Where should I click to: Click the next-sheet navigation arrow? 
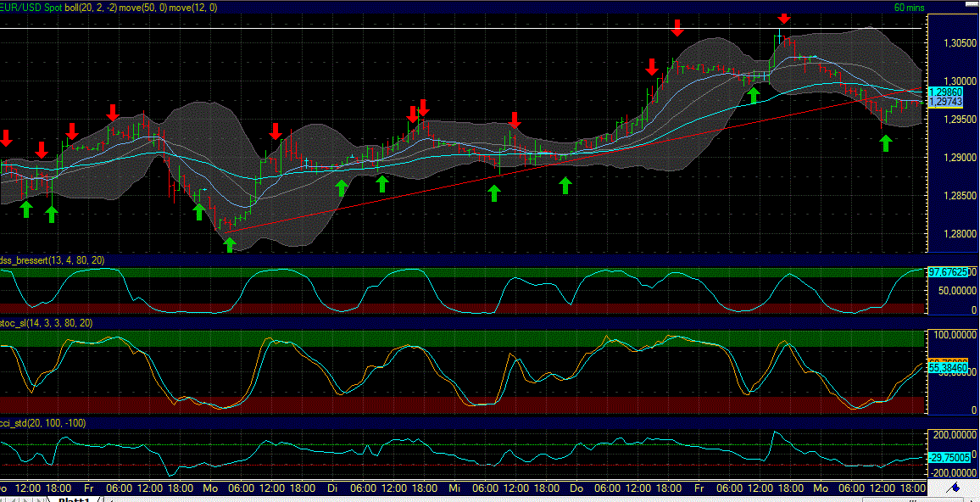(x=26, y=499)
